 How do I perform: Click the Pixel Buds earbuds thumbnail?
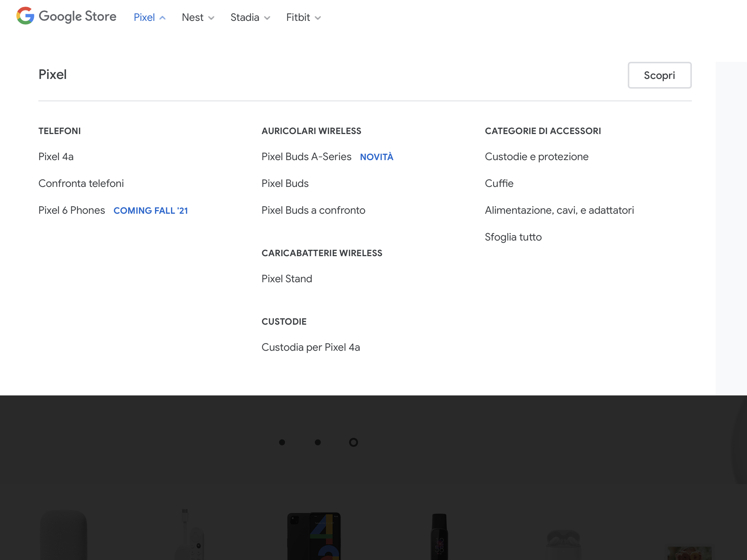563,545
